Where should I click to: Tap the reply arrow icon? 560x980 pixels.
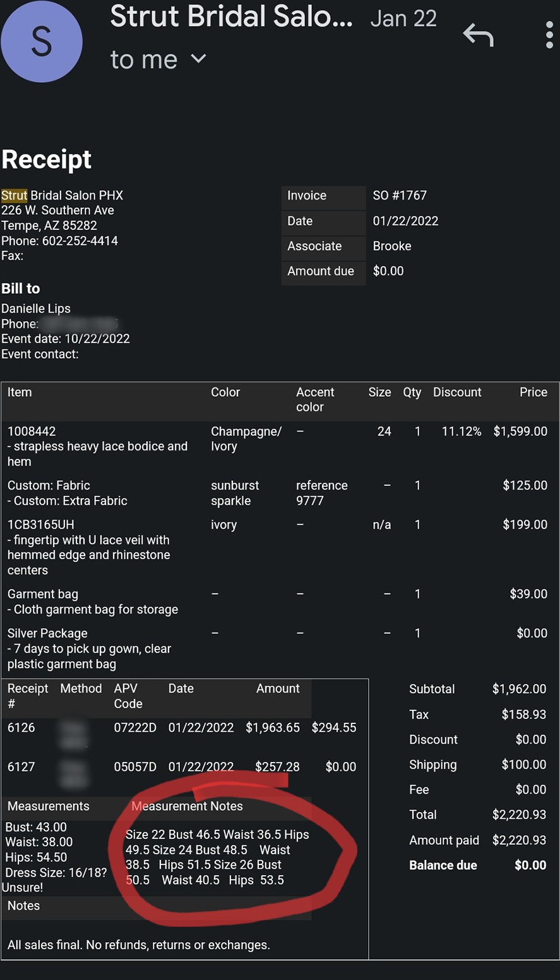click(x=478, y=35)
